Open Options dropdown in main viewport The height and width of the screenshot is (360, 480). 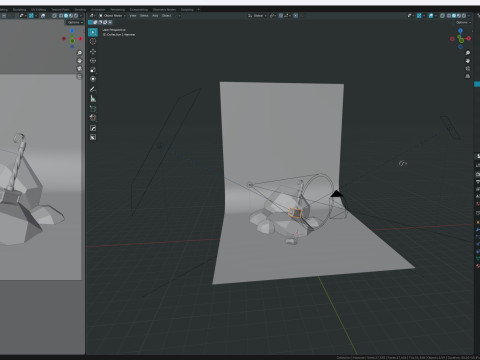pyautogui.click(x=464, y=22)
